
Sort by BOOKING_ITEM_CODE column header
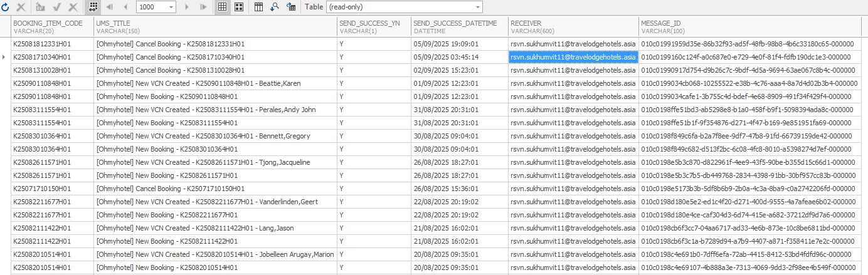(53, 26)
